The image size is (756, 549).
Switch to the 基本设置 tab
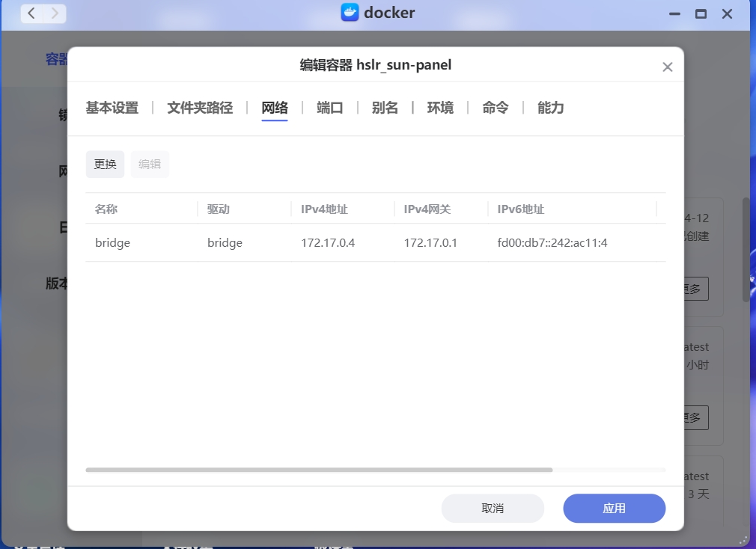112,108
